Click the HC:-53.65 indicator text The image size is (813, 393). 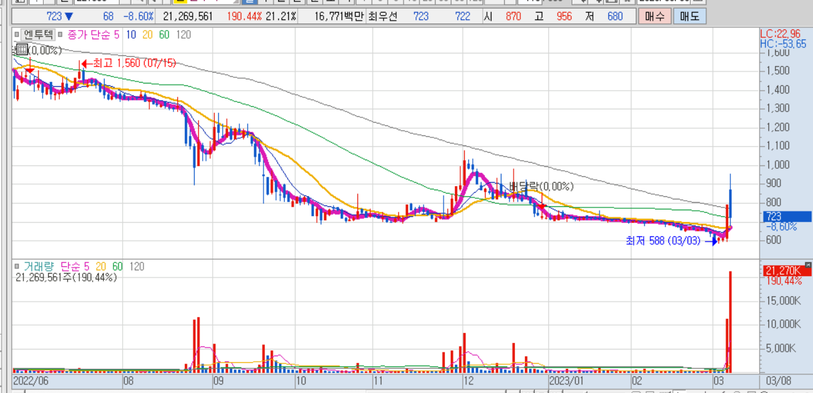(x=783, y=44)
